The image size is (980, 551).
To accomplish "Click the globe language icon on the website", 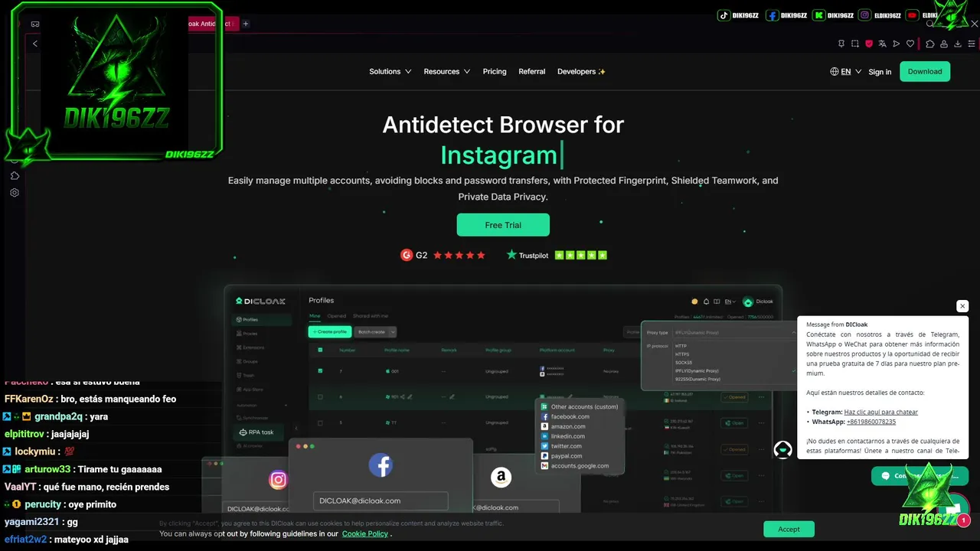I will (x=835, y=71).
